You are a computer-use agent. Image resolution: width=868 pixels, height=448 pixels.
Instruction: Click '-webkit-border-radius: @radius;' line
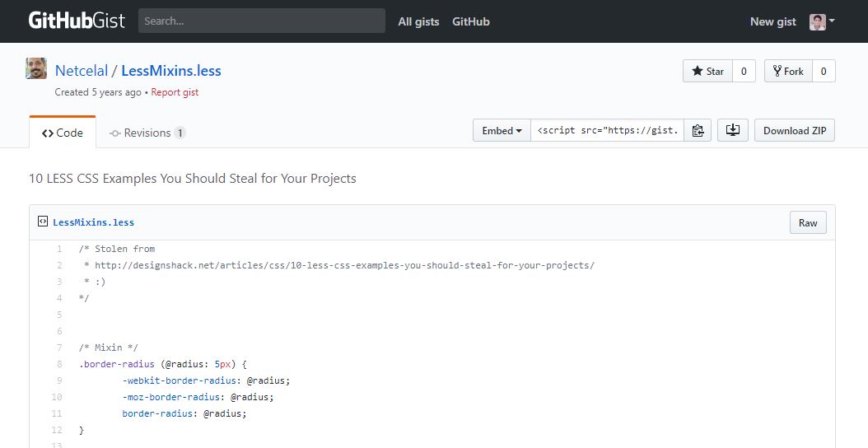point(206,380)
